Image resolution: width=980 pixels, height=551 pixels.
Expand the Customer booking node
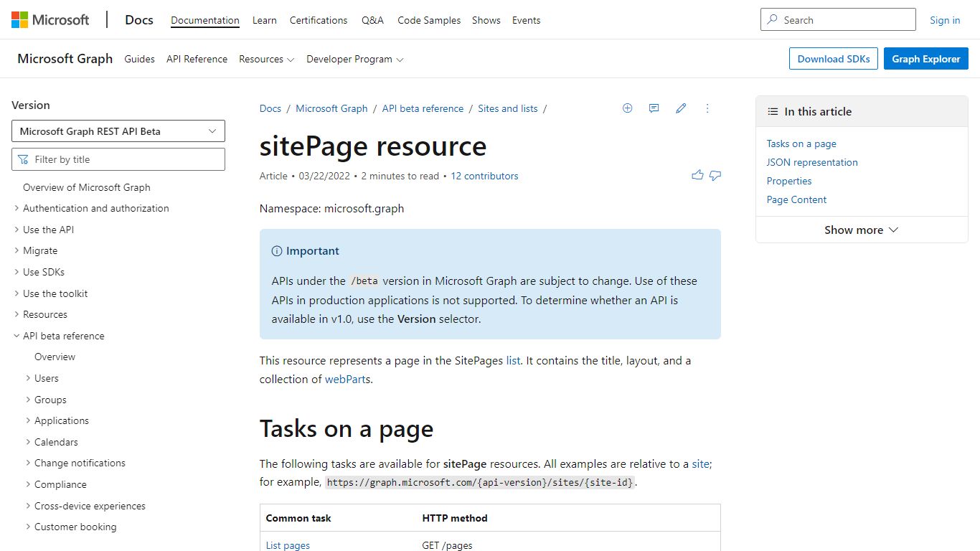click(x=28, y=527)
